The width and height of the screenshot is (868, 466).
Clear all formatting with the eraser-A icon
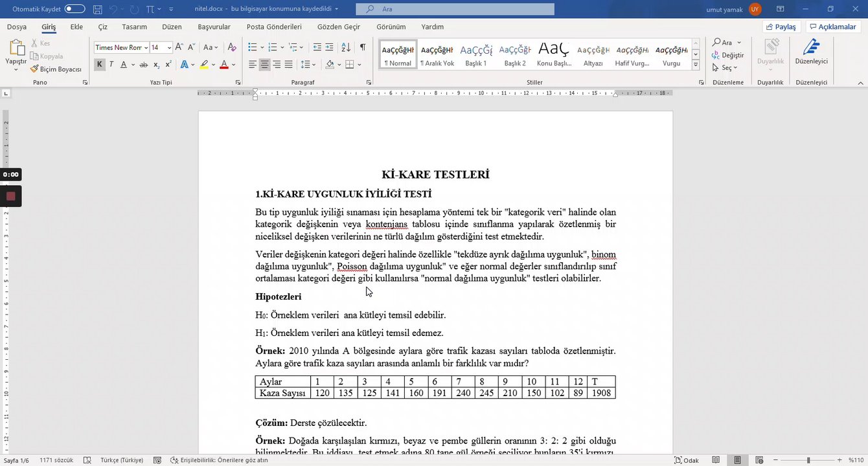pyautogui.click(x=232, y=47)
